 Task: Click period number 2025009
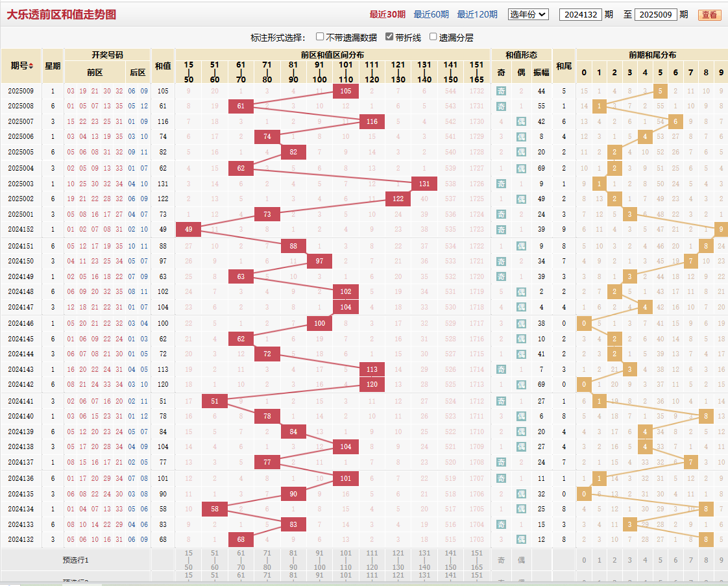21,91
